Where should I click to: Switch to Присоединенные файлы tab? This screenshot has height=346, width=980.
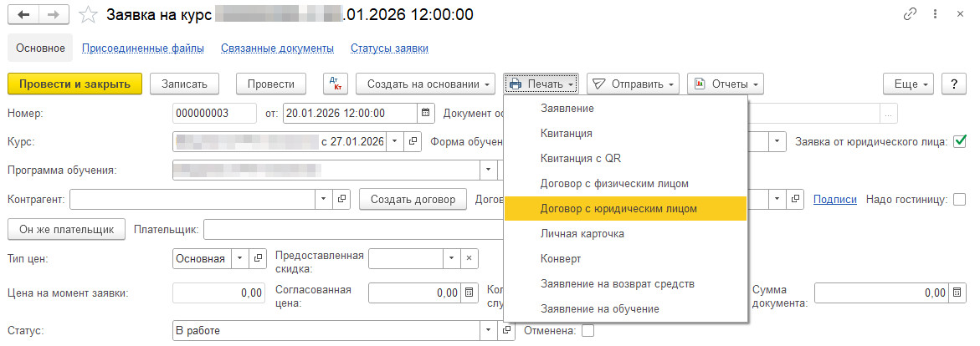[143, 48]
